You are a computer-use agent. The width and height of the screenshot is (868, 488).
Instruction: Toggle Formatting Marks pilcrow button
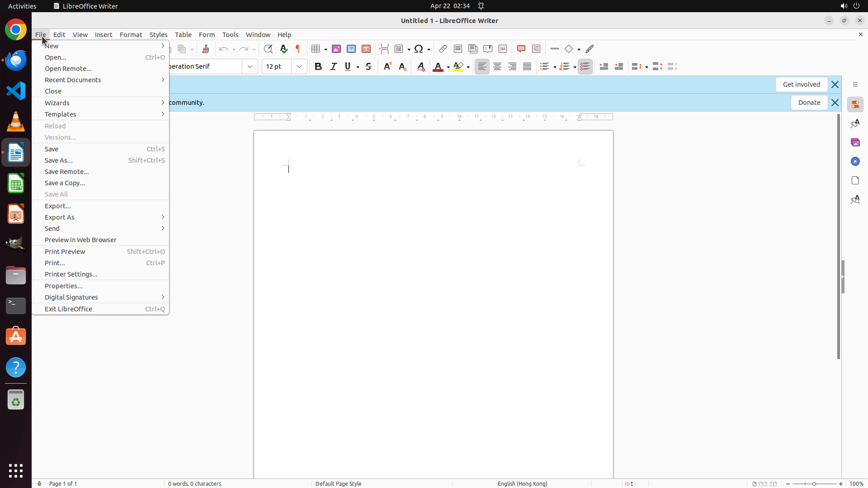pos(298,49)
